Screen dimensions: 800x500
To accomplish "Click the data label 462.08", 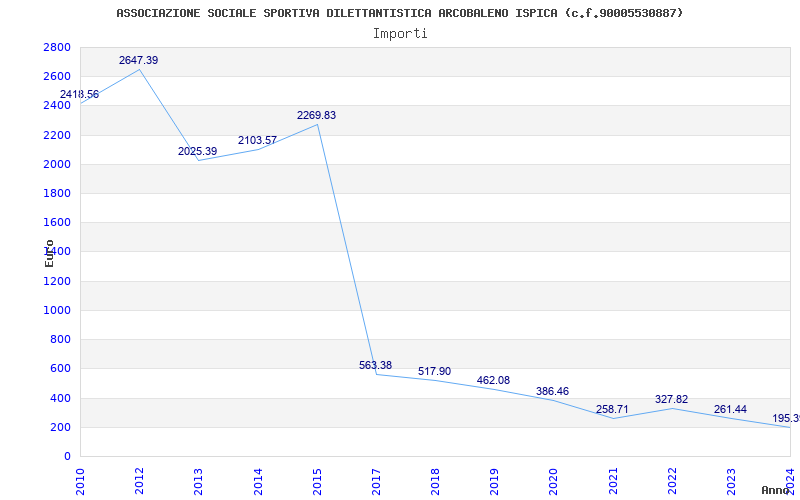I will click(x=493, y=380).
